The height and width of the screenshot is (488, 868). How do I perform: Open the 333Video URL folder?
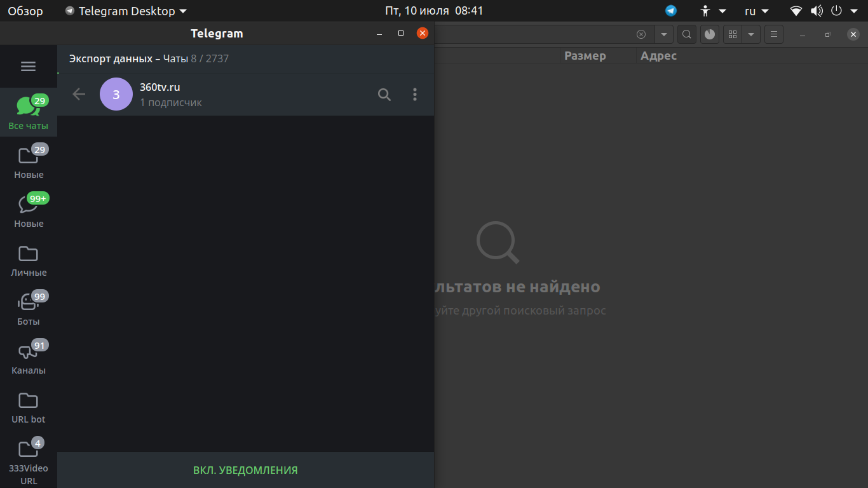28,460
